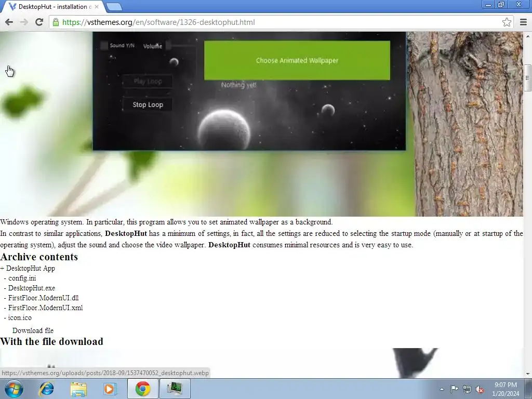Open Windows Explorer folder on taskbar
This screenshot has width=532, height=399.
(x=78, y=389)
